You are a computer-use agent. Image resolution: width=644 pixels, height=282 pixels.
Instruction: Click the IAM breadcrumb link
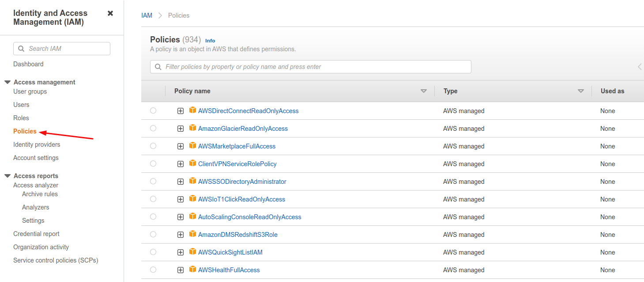(x=147, y=15)
